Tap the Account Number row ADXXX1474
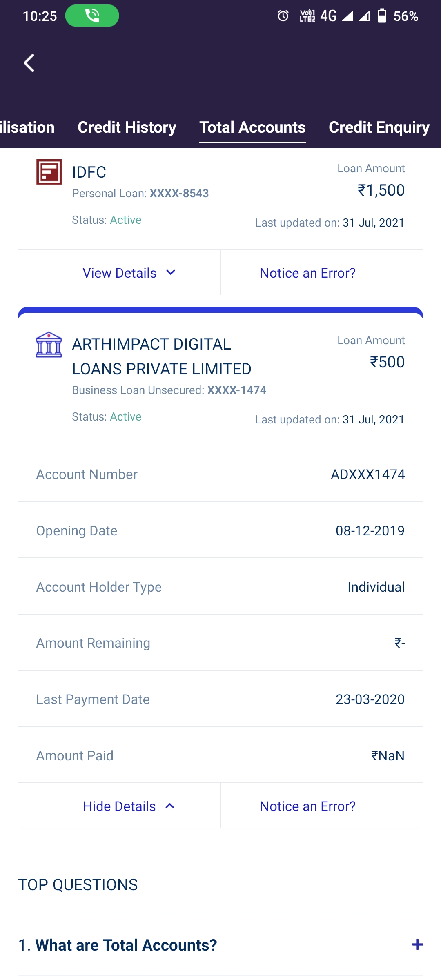 point(220,474)
